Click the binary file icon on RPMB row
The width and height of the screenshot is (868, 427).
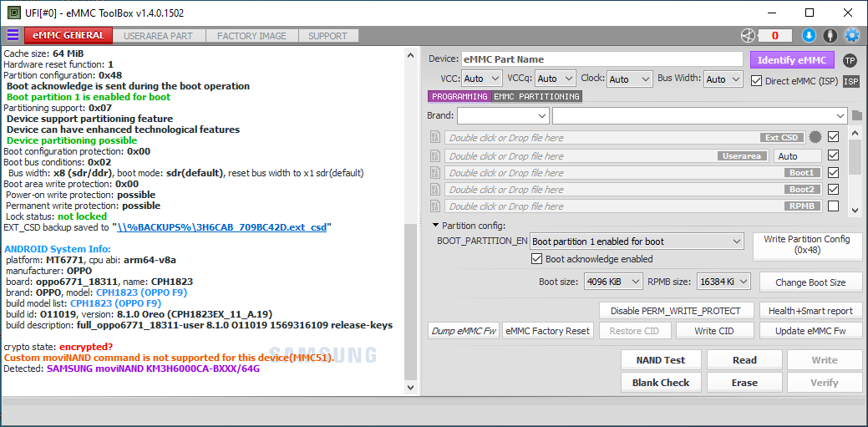coord(435,206)
